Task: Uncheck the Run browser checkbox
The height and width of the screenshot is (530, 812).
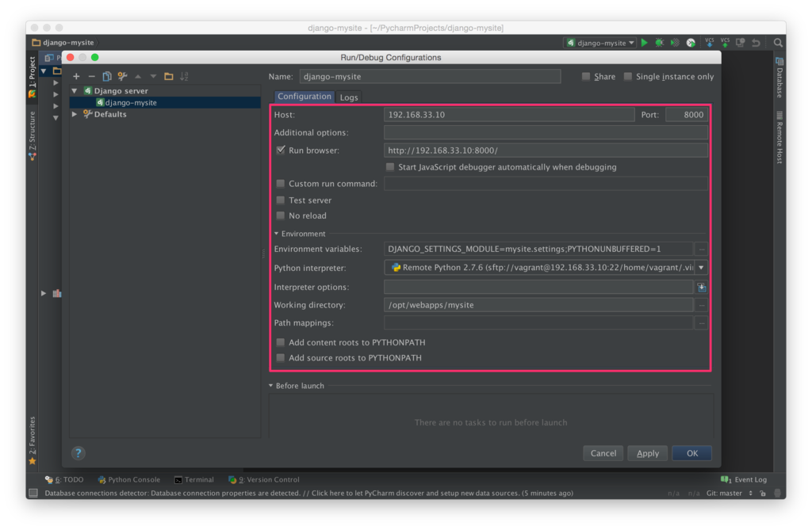Action: pos(281,150)
